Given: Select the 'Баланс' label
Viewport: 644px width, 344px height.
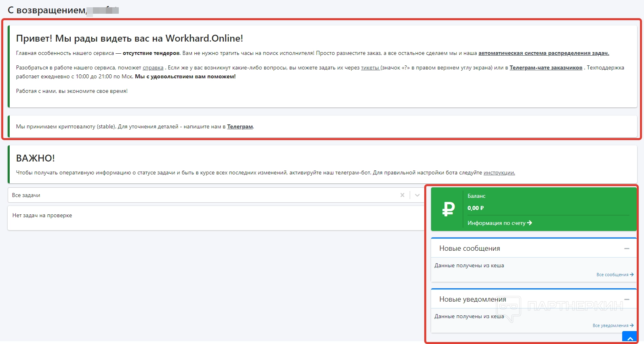Looking at the screenshot, I should (476, 196).
